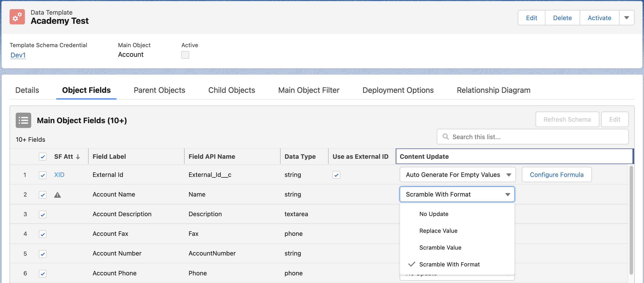Click the Data Template gears icon
This screenshot has width=644, height=283.
(17, 17)
